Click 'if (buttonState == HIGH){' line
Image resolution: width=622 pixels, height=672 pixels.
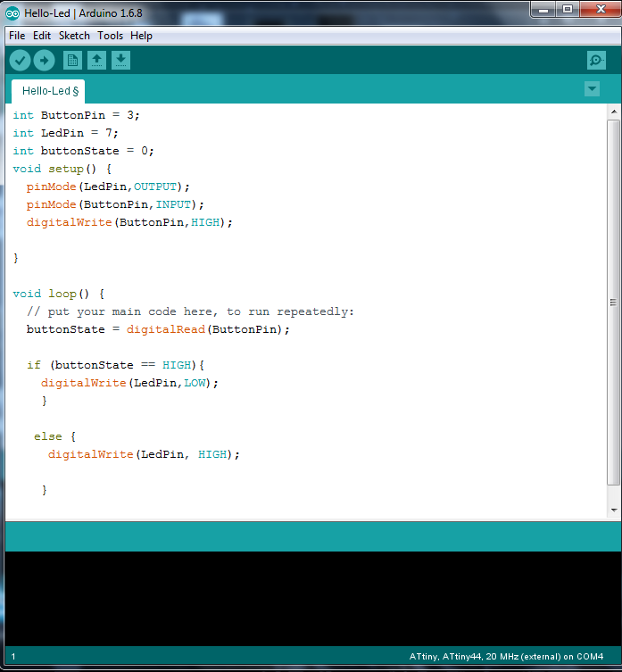tap(116, 365)
